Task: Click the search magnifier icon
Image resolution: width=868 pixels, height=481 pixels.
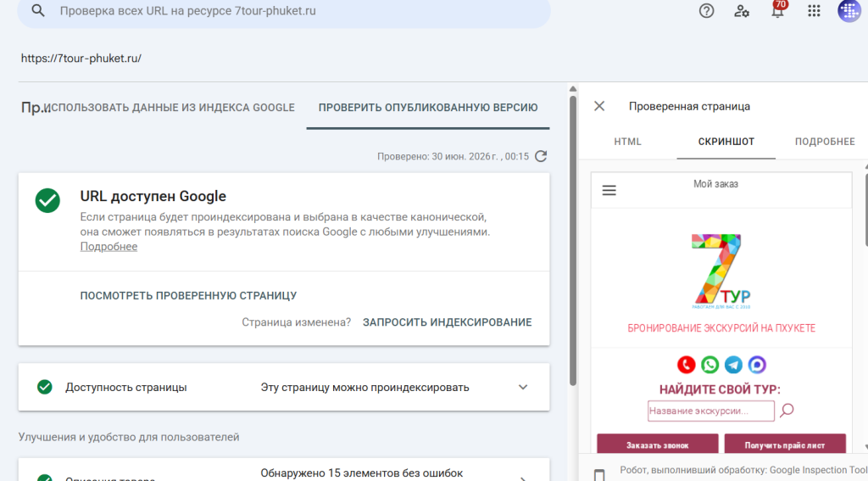Action: click(x=37, y=10)
